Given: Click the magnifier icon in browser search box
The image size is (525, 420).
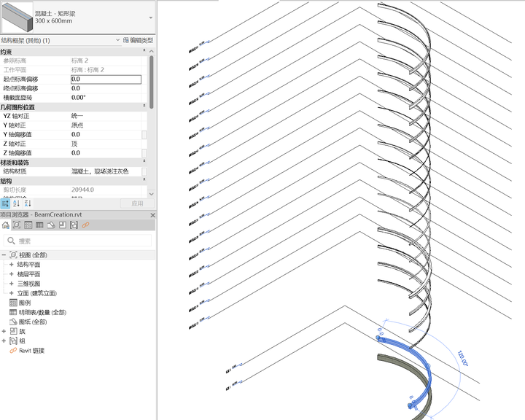Looking at the screenshot, I should (x=11, y=241).
